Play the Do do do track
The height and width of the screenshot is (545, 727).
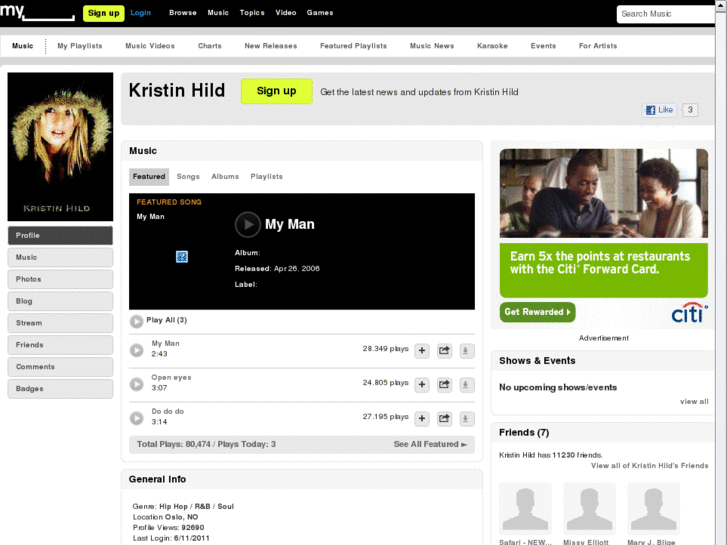136,418
